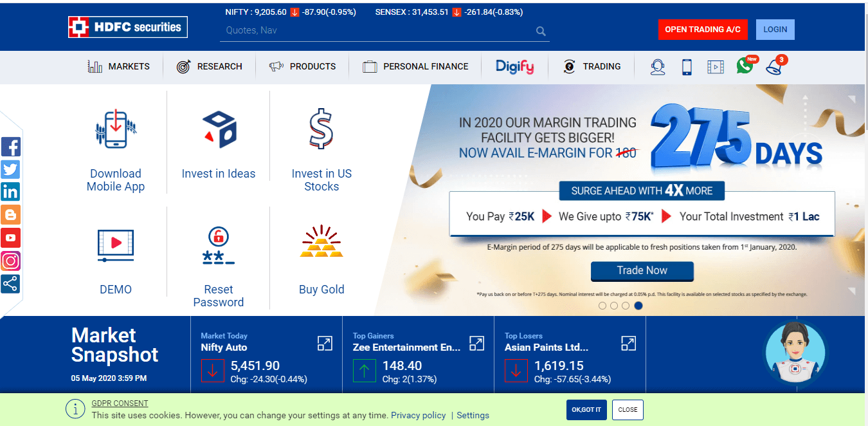868x426 pixels.
Task: Open the RESEARCH menu
Action: coord(210,66)
